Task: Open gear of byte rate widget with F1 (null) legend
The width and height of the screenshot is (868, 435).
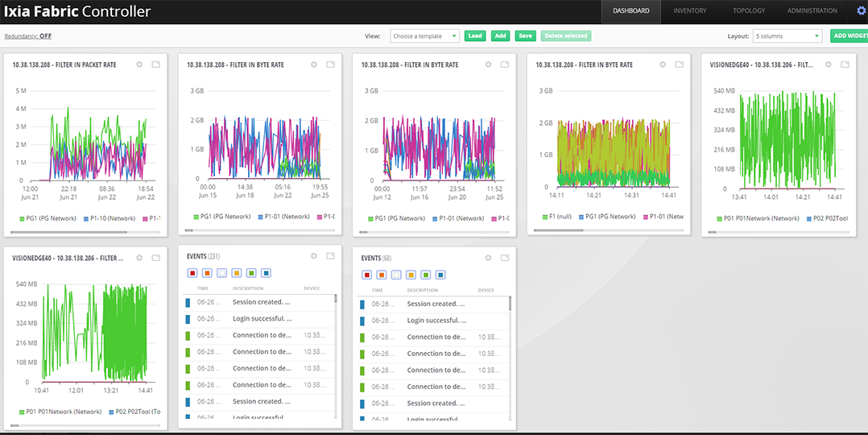Action: tap(663, 64)
